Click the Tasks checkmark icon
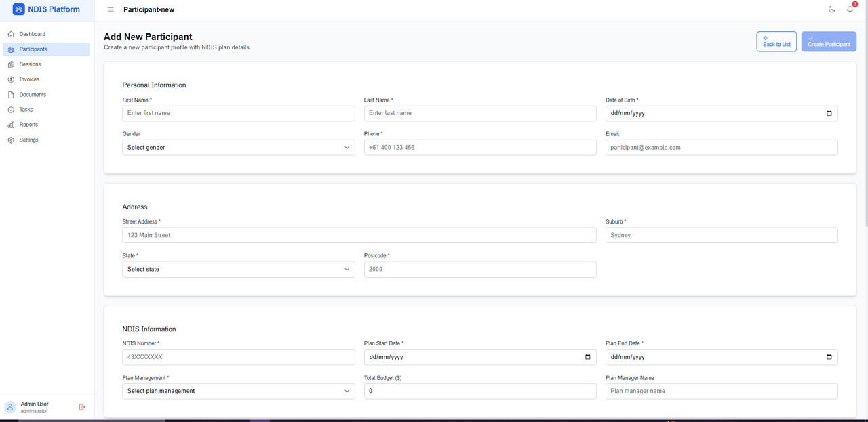The image size is (868, 422). point(11,110)
